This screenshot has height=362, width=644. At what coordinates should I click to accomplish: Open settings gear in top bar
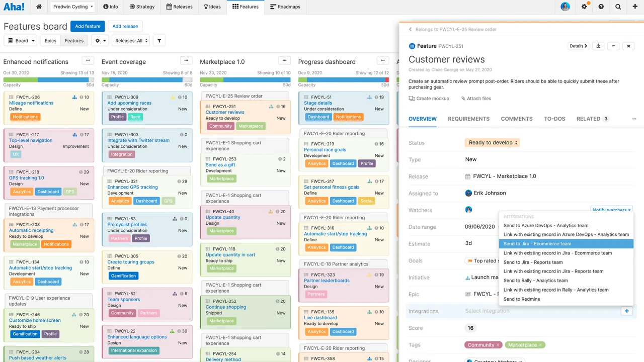click(584, 7)
